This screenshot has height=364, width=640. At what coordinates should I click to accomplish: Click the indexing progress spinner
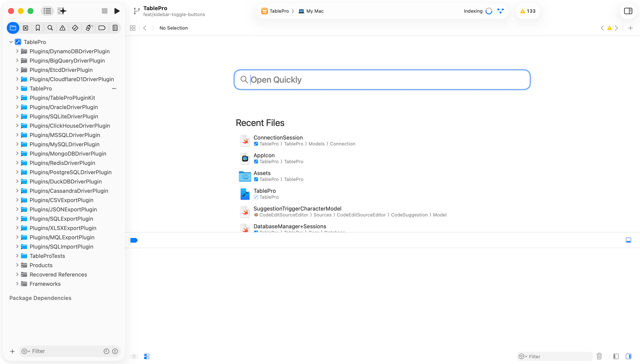click(489, 11)
